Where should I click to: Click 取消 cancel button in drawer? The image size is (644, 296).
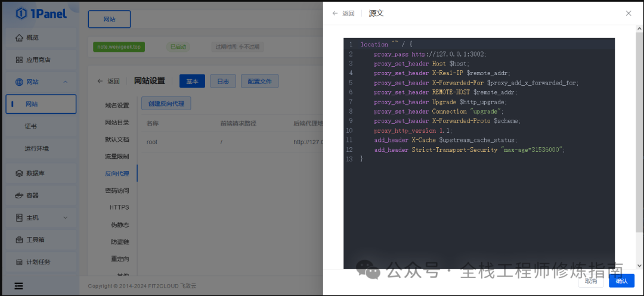(x=591, y=281)
